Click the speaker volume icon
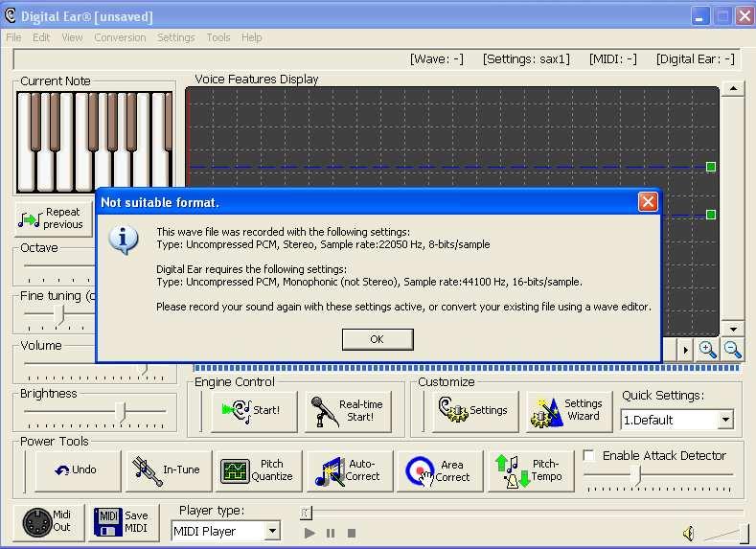The height and width of the screenshot is (549, 756). (689, 533)
